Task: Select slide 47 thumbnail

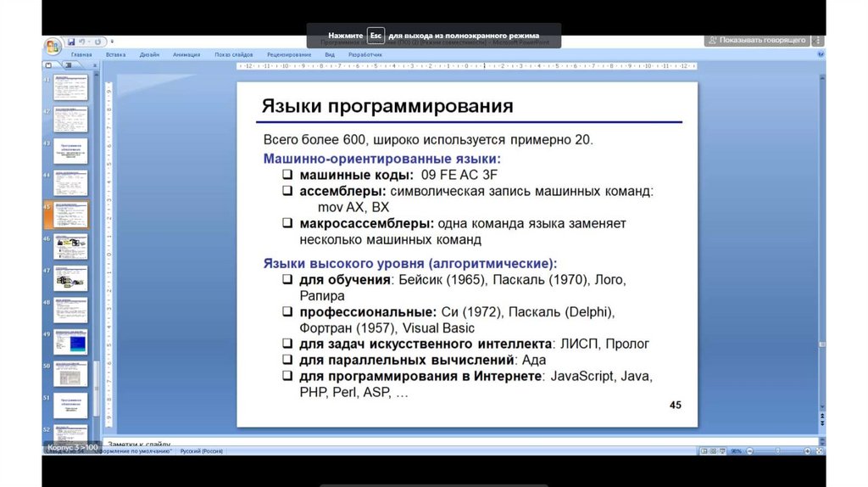Action: click(x=71, y=278)
